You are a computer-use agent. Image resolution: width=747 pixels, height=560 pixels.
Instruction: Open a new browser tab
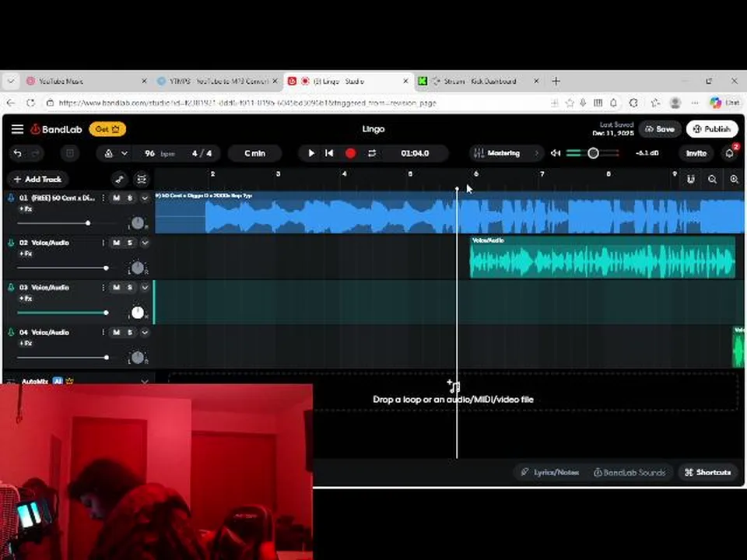[556, 82]
